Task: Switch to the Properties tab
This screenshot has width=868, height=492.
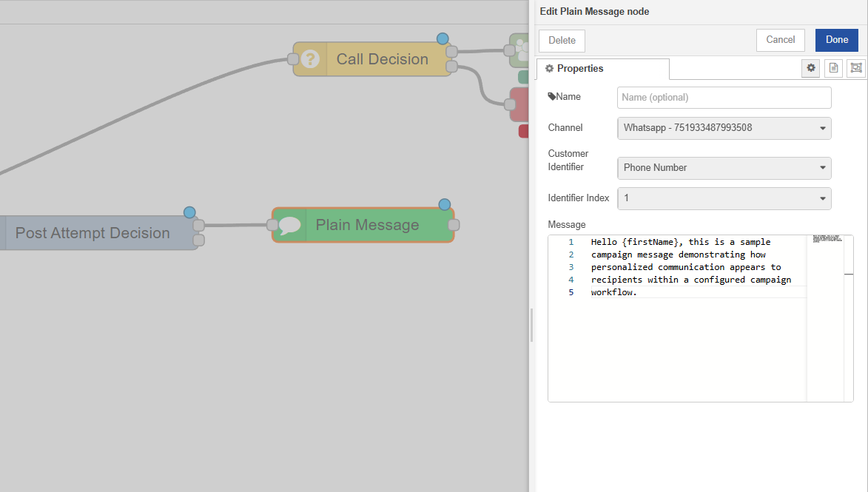Action: click(602, 69)
